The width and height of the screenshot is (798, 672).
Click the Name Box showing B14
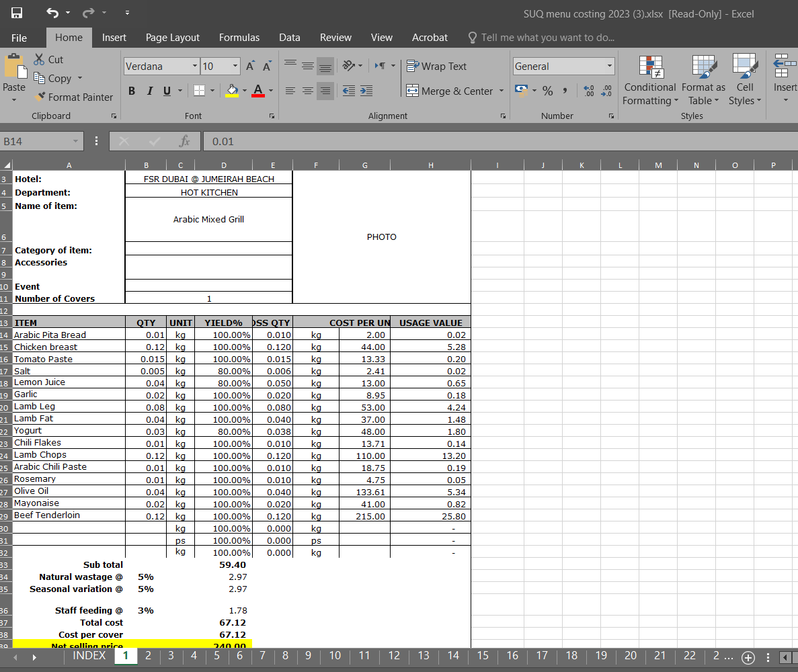coord(37,141)
